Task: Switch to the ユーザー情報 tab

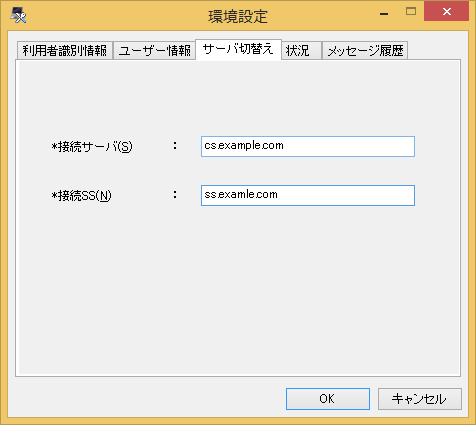Action: pos(154,50)
